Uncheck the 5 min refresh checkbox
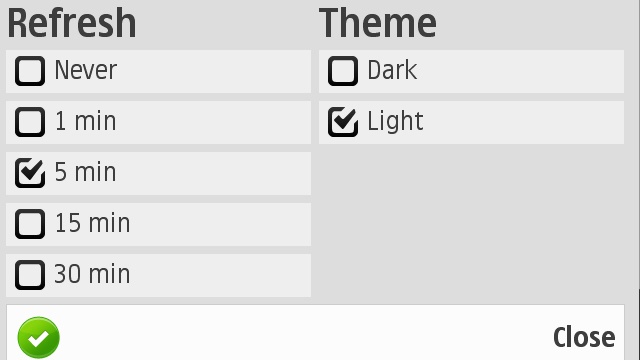Screen dimensions: 640x360 tap(30, 173)
